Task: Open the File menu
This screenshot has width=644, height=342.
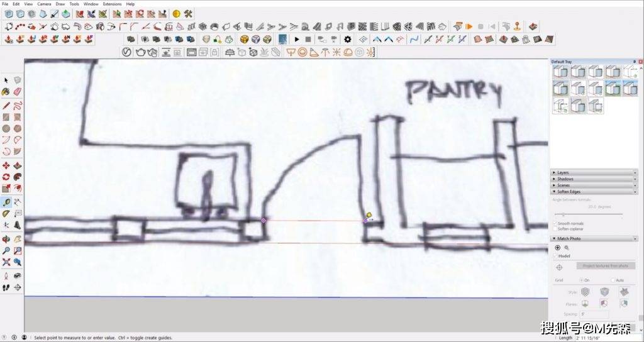Action: coord(5,4)
